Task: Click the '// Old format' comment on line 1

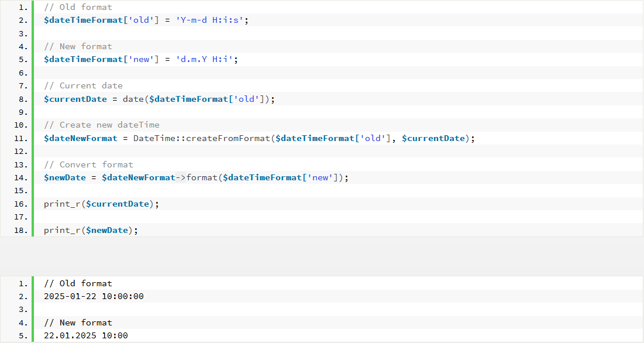Action: (78, 7)
